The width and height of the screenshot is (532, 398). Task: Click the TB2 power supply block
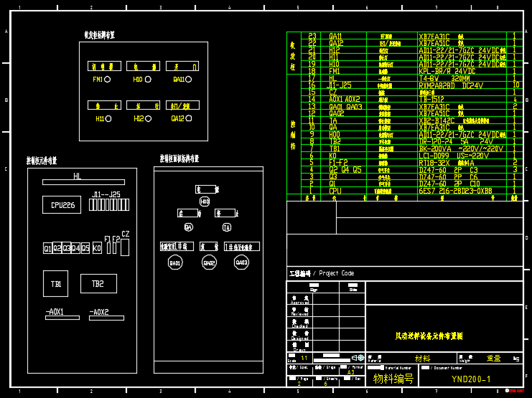(x=98, y=284)
